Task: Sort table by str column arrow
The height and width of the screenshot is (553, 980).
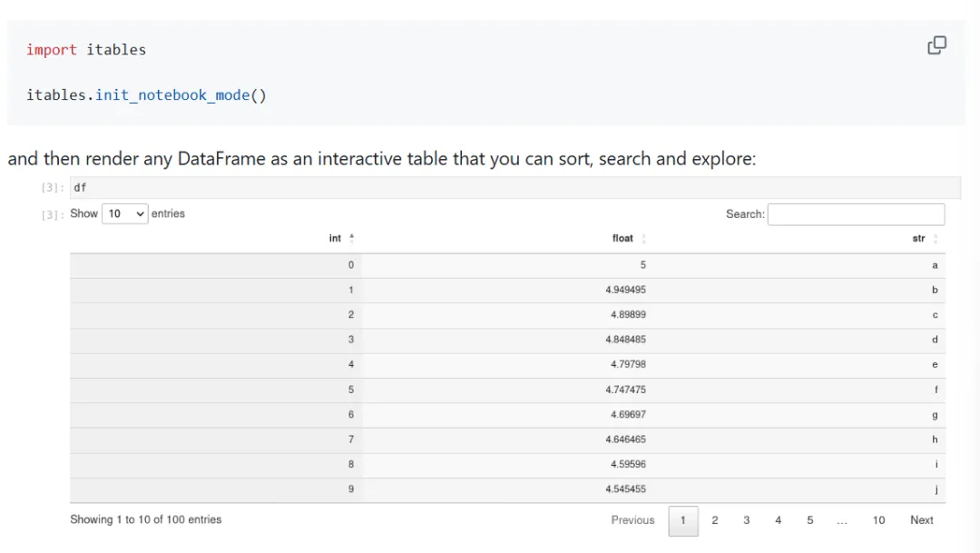Action: [x=936, y=238]
